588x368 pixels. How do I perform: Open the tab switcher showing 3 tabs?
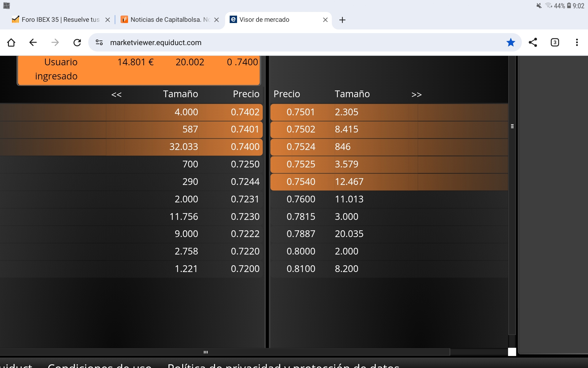pyautogui.click(x=555, y=42)
